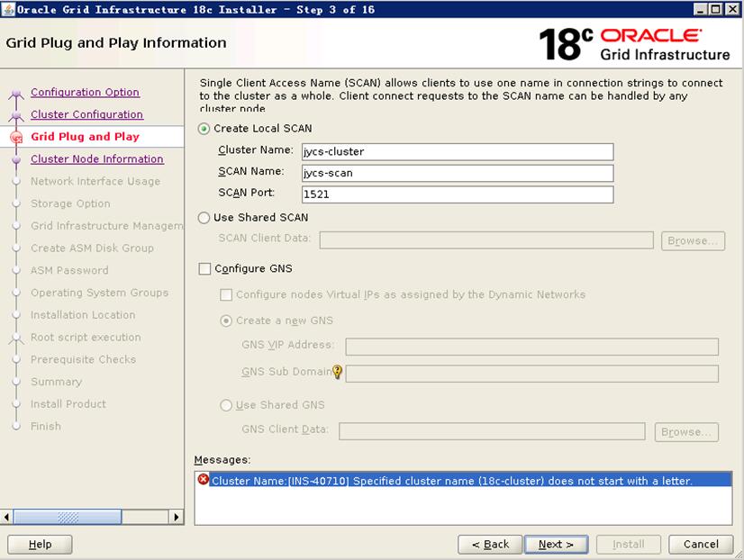Viewport: 744px width, 560px height.
Task: Click the Finish step
Action: tap(46, 426)
